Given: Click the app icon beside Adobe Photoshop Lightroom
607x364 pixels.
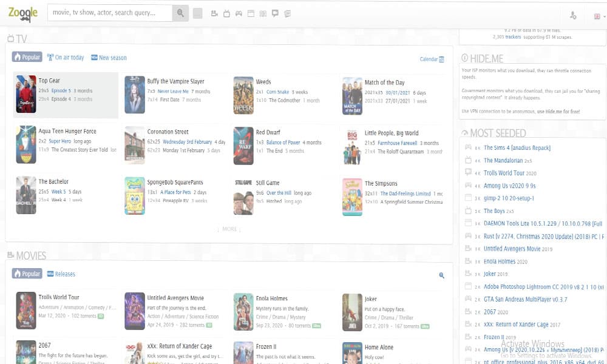Looking at the screenshot, I should (x=468, y=286).
